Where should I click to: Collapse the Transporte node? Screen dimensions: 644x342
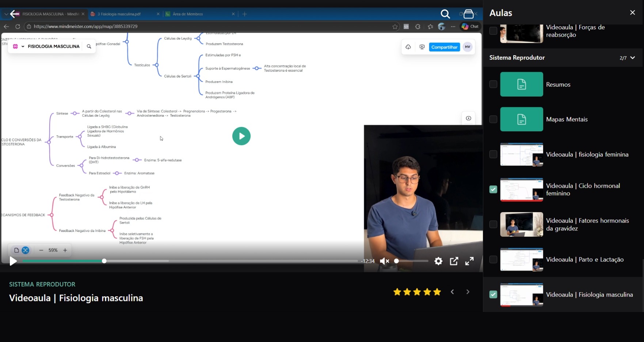click(80, 137)
